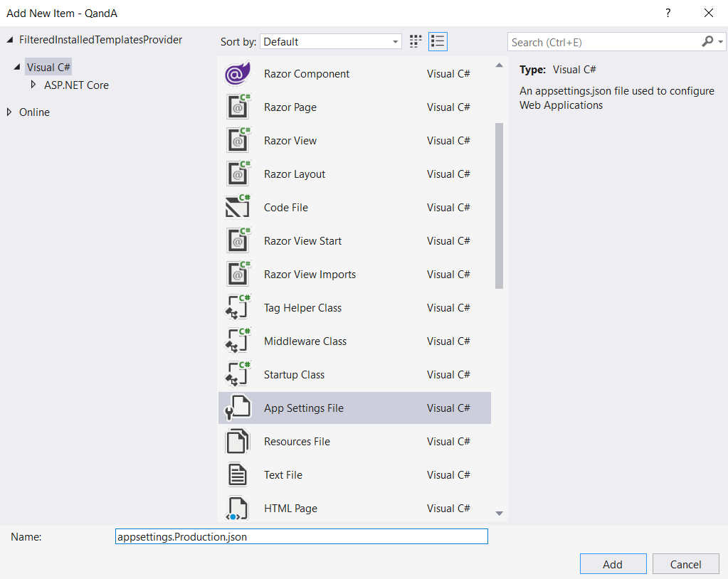Image resolution: width=728 pixels, height=579 pixels.
Task: Click the HTML Page template icon
Action: (x=238, y=509)
